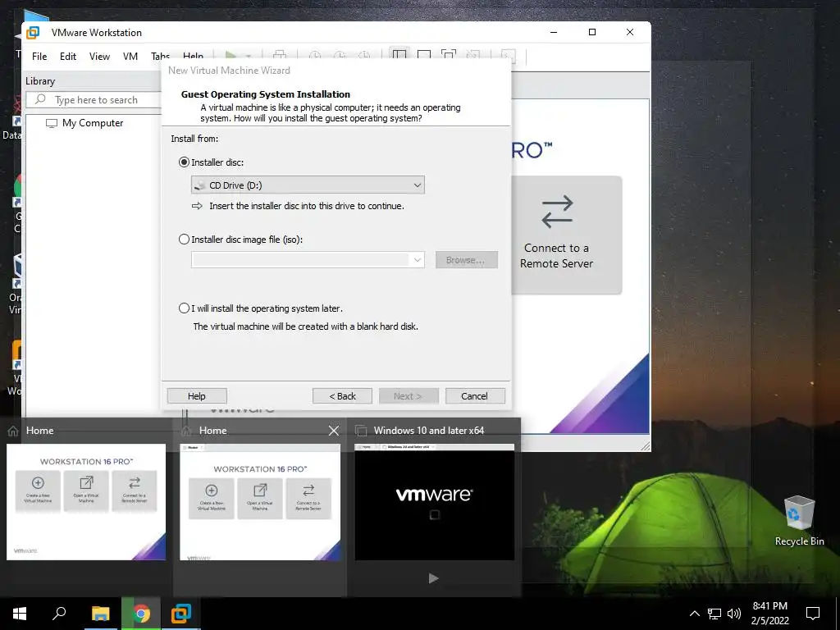Cancel the New Virtual Machine Wizard

click(x=475, y=396)
